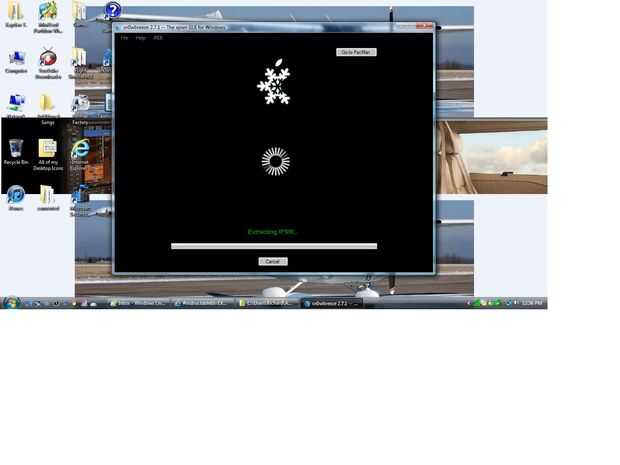
Task: Open the blue question mark help shortcut
Action: 112,11
